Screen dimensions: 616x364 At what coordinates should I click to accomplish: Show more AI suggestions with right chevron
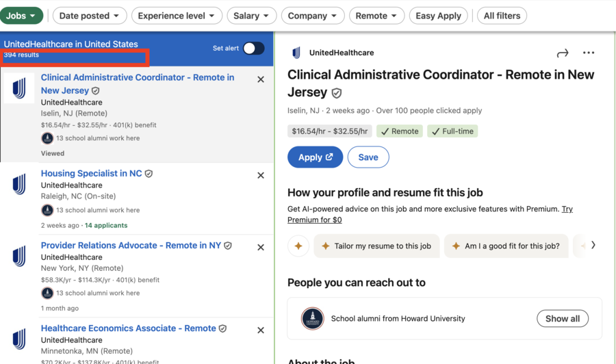(x=593, y=245)
